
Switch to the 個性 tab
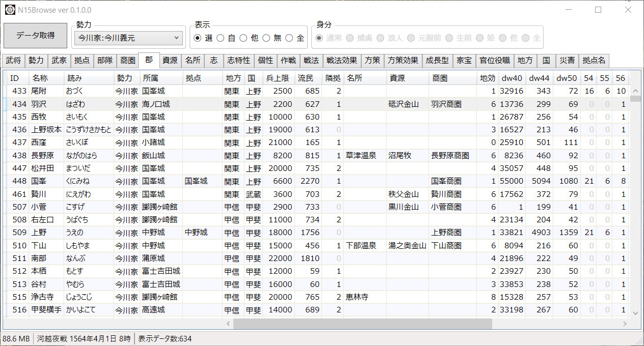[x=265, y=61]
